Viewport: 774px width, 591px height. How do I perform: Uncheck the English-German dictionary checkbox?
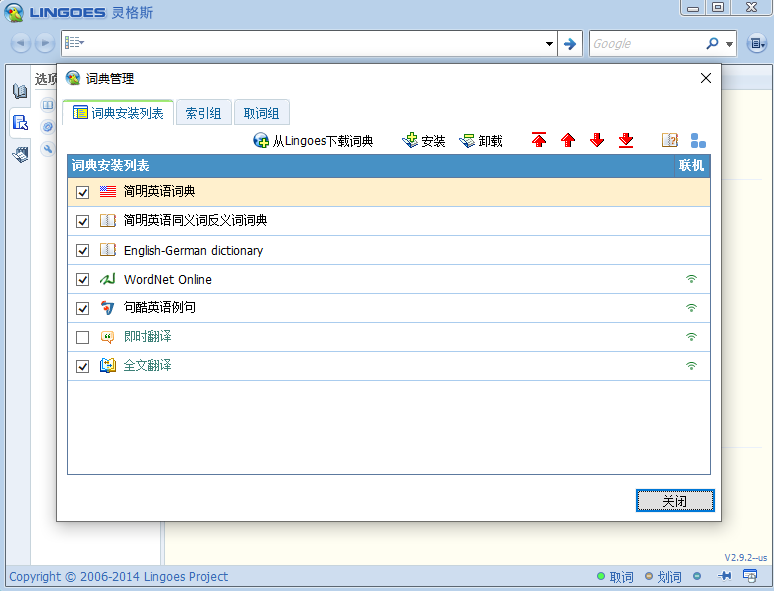(x=82, y=250)
